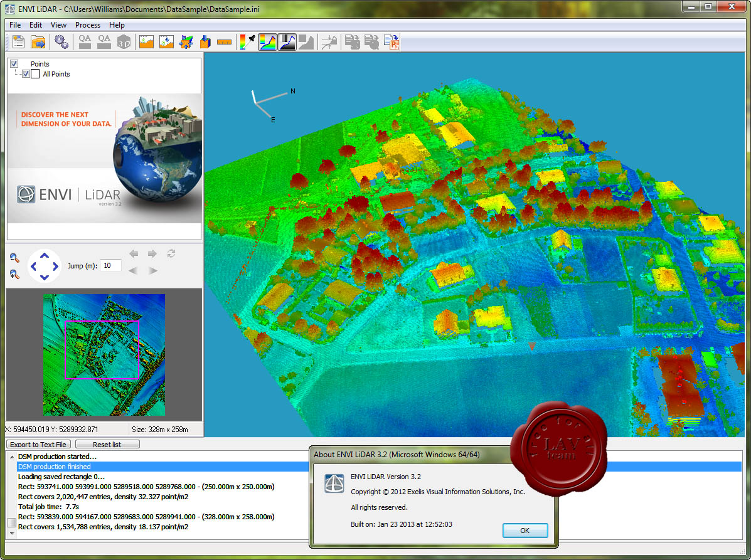
Task: Click the Open Project folder icon
Action: click(x=38, y=42)
